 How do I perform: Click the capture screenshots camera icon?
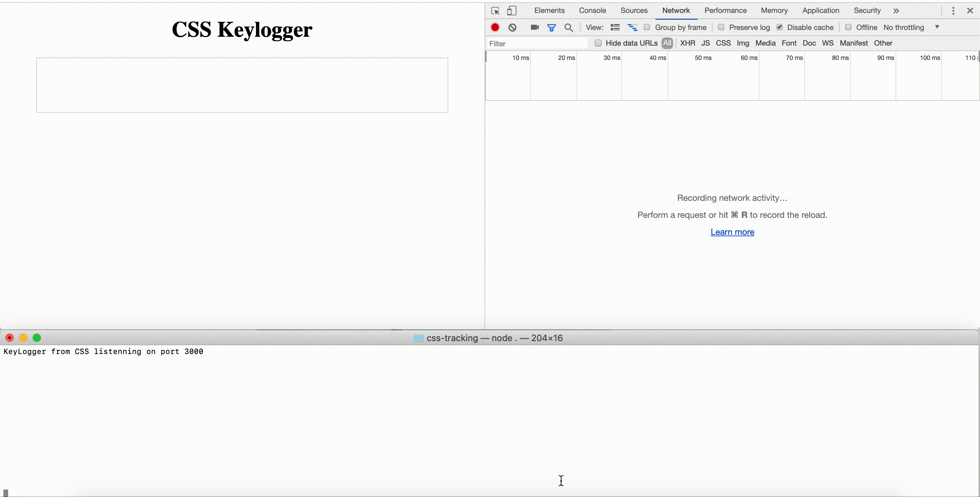pyautogui.click(x=535, y=27)
